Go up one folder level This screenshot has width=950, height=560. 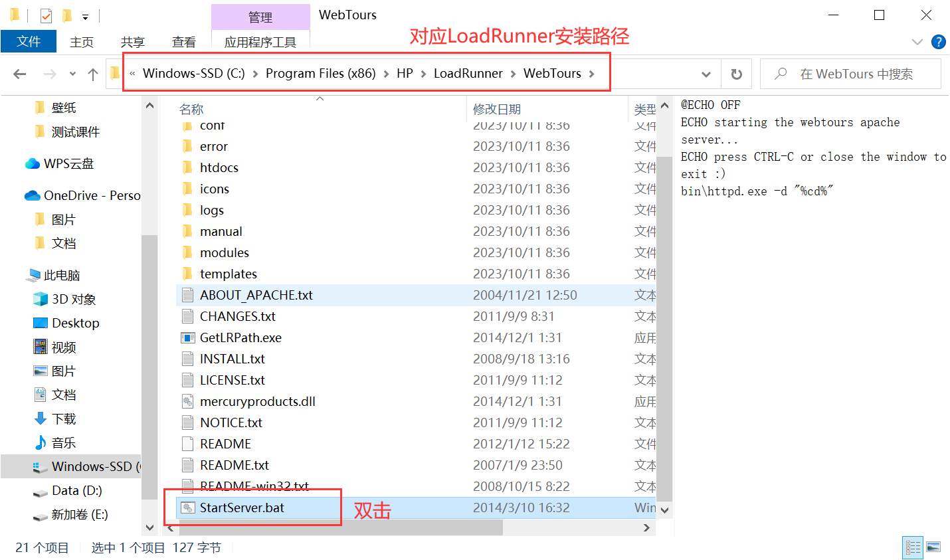[93, 74]
